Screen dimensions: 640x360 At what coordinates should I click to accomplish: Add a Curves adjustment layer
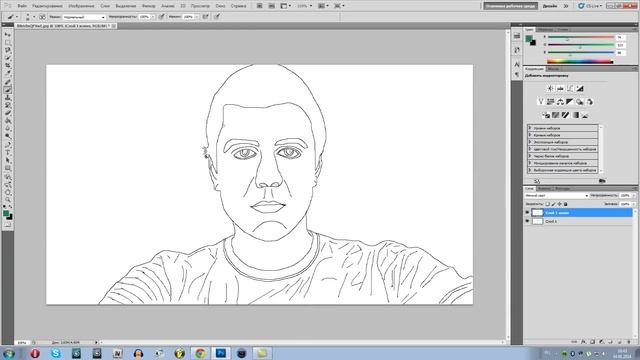(x=570, y=88)
